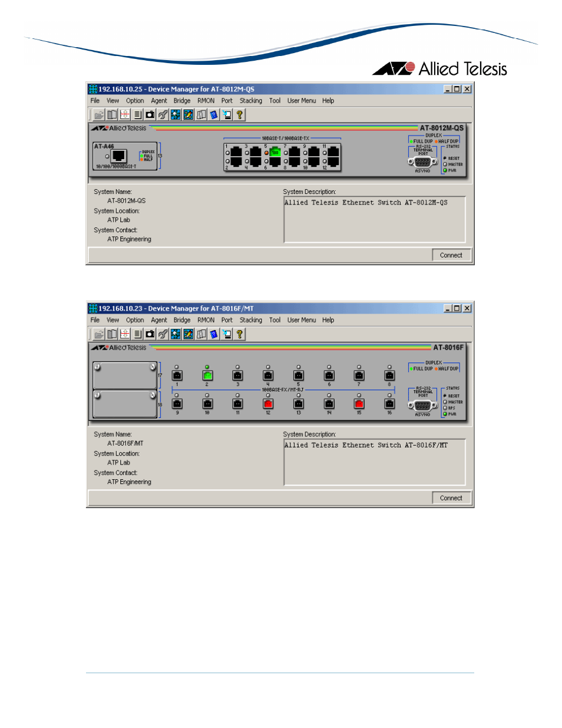The width and height of the screenshot is (562, 728).
Task: Click Connect button in AT-8012M-QS window
Action: 451,255
